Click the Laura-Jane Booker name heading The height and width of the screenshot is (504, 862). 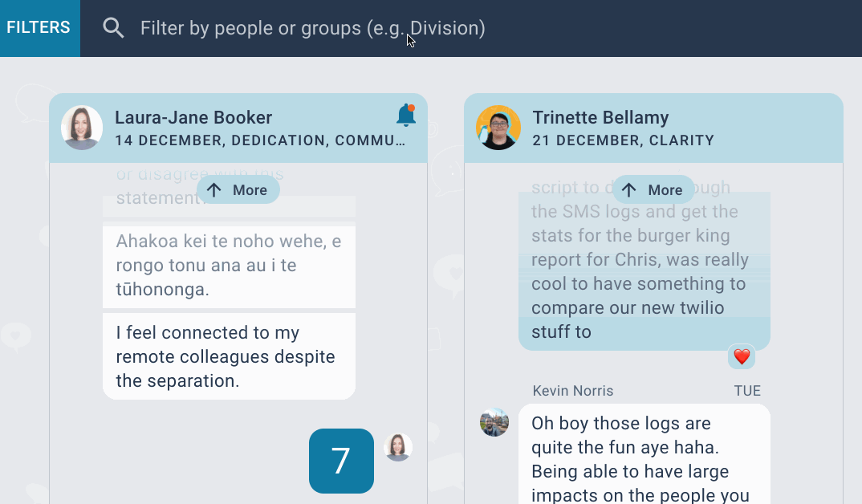(x=193, y=118)
